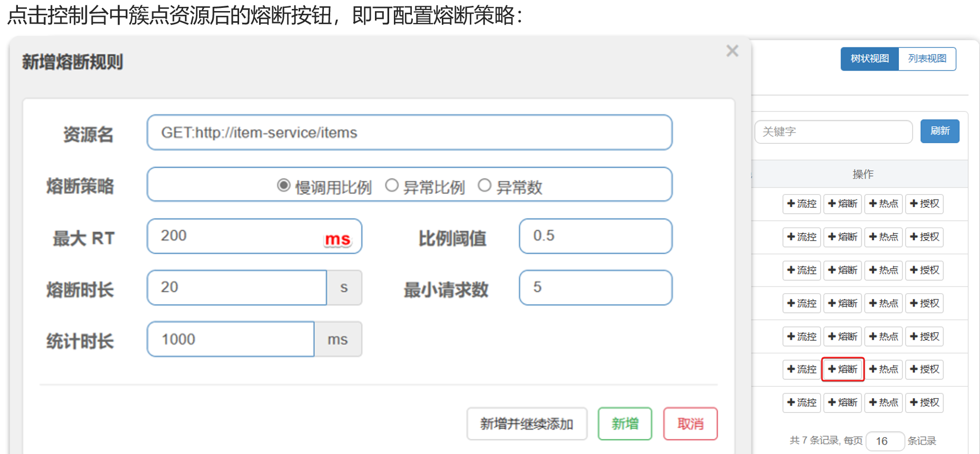Click the 's' unit addon beside 熔断时长
This screenshot has width=980, height=454.
[x=344, y=288]
